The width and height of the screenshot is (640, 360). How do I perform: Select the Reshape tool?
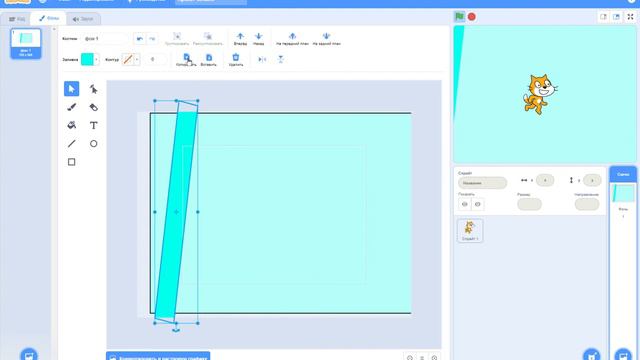click(x=93, y=89)
